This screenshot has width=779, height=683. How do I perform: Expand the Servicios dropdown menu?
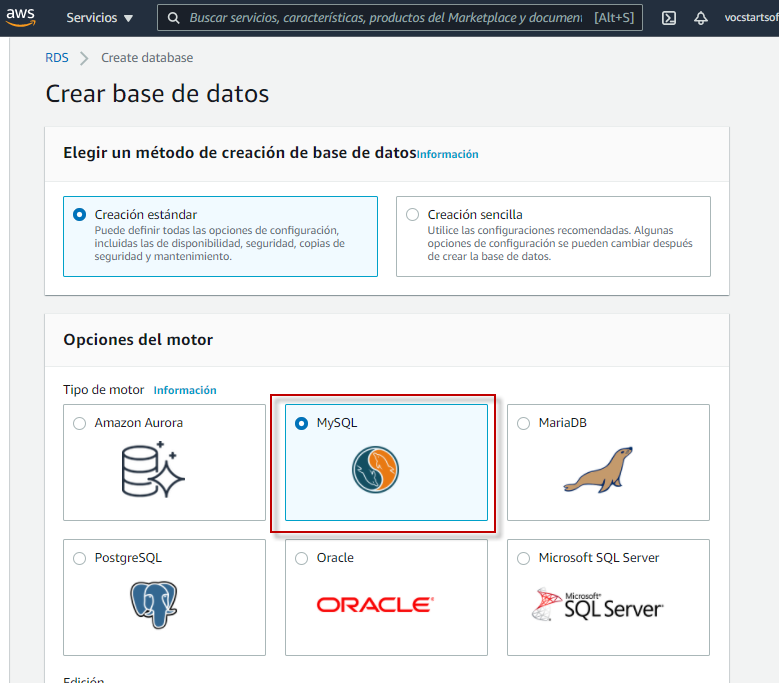click(100, 18)
